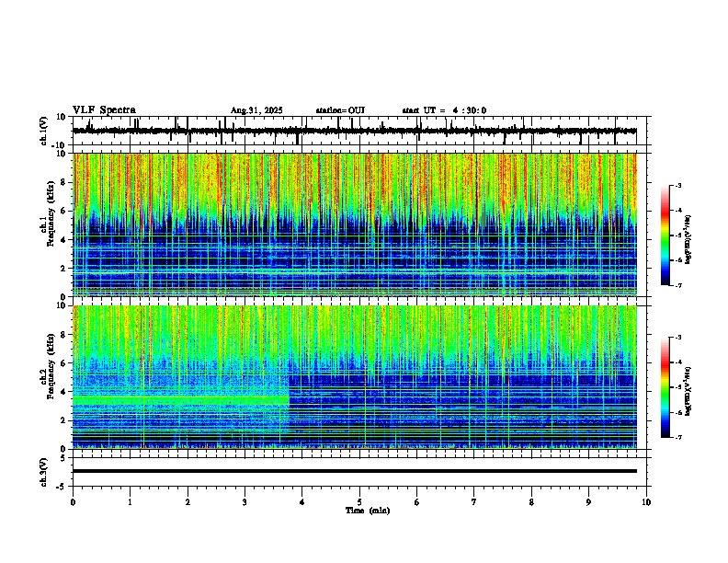
Task: Click the ch.1 spectrogram panel
Action: (354, 224)
